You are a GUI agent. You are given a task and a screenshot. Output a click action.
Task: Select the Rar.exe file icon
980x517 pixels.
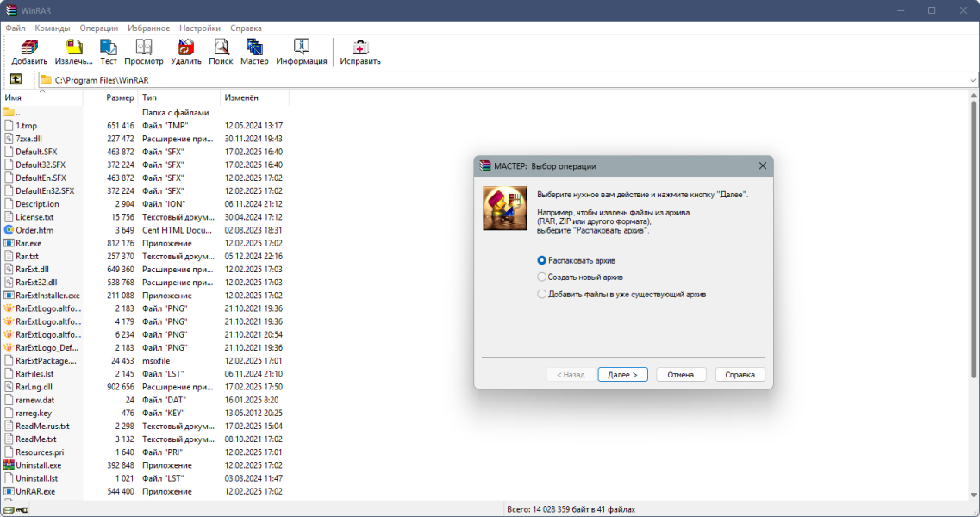pyautogui.click(x=9, y=243)
